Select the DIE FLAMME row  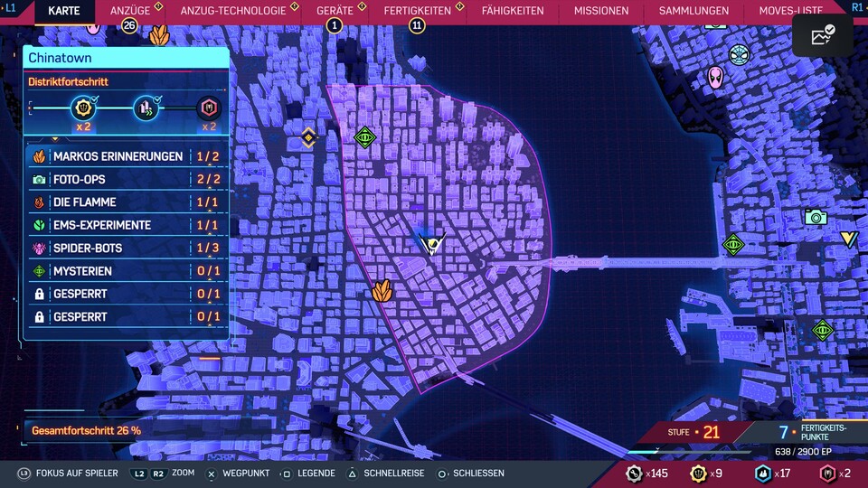coord(127,202)
